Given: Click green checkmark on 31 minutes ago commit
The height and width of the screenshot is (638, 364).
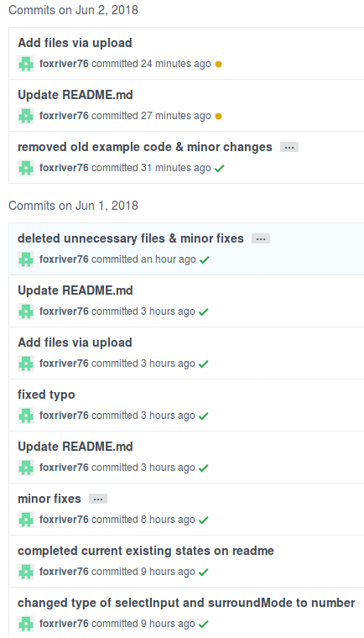Looking at the screenshot, I should 220,168.
